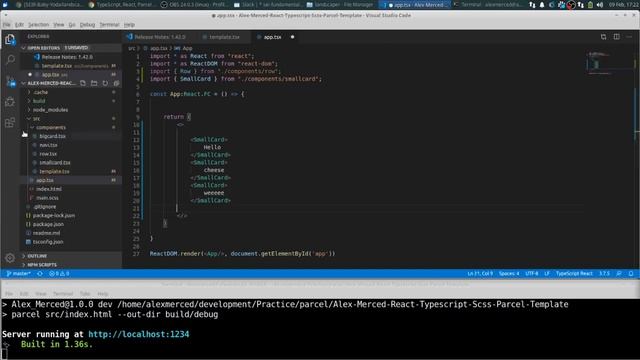Open the Manage gear in activity bar
This screenshot has height=360, width=640.
click(10, 258)
